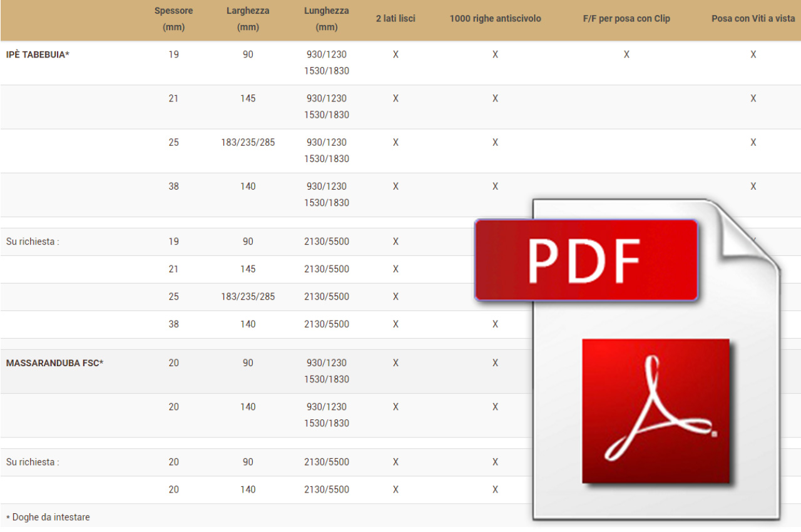Click thickness 19 in the IPÈ TABEBUIA* row
Screen dimensions: 801x532
click(x=173, y=54)
